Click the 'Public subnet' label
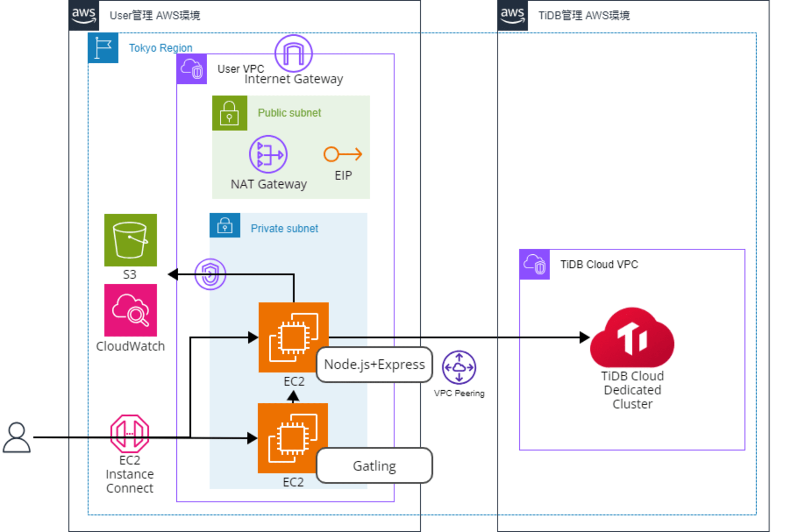 click(289, 113)
